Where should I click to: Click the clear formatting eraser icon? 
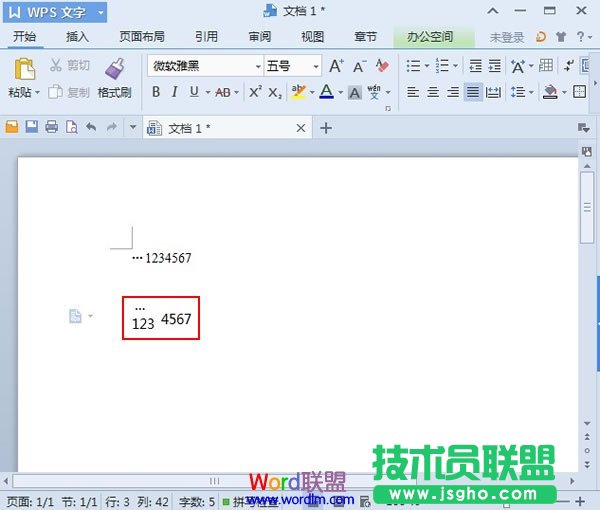coord(381,66)
